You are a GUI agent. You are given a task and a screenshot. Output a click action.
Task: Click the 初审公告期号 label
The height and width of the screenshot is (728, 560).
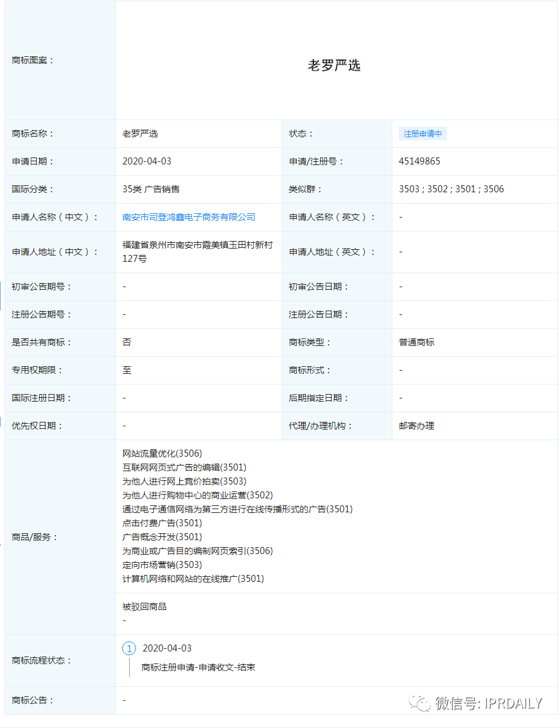tap(41, 287)
